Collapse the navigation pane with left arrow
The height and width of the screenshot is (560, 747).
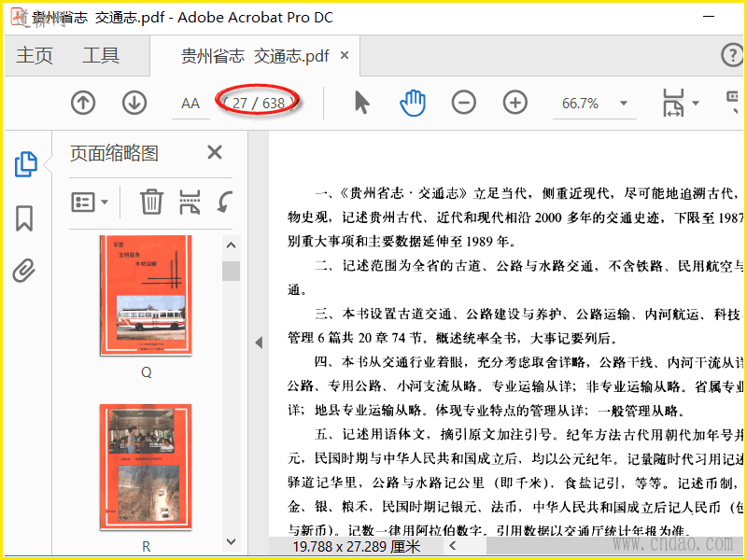(x=259, y=343)
